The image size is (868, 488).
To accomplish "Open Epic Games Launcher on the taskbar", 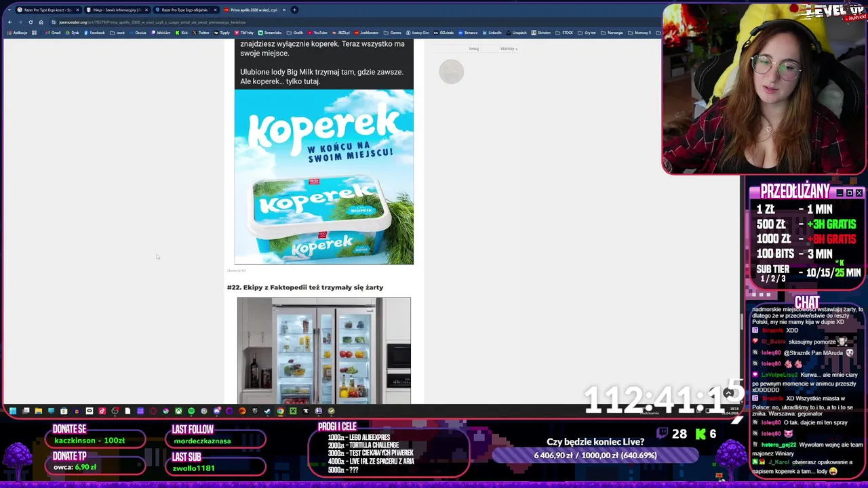I will 255,411.
